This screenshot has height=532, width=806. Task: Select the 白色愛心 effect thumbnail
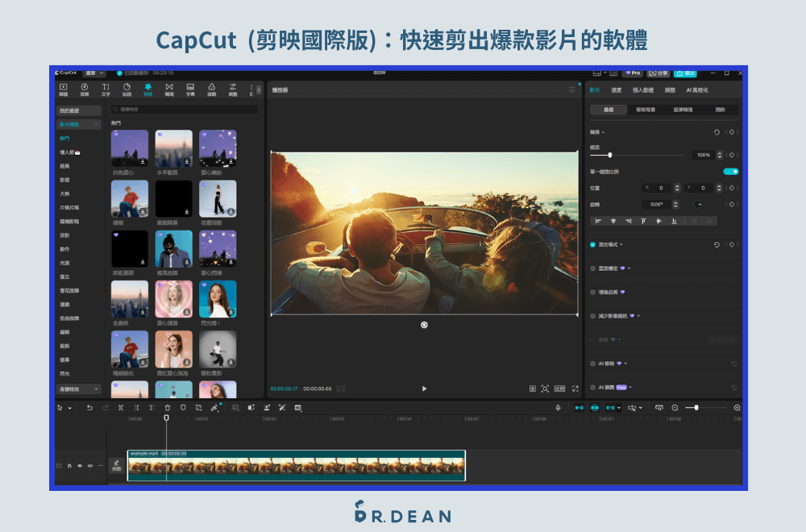point(130,148)
